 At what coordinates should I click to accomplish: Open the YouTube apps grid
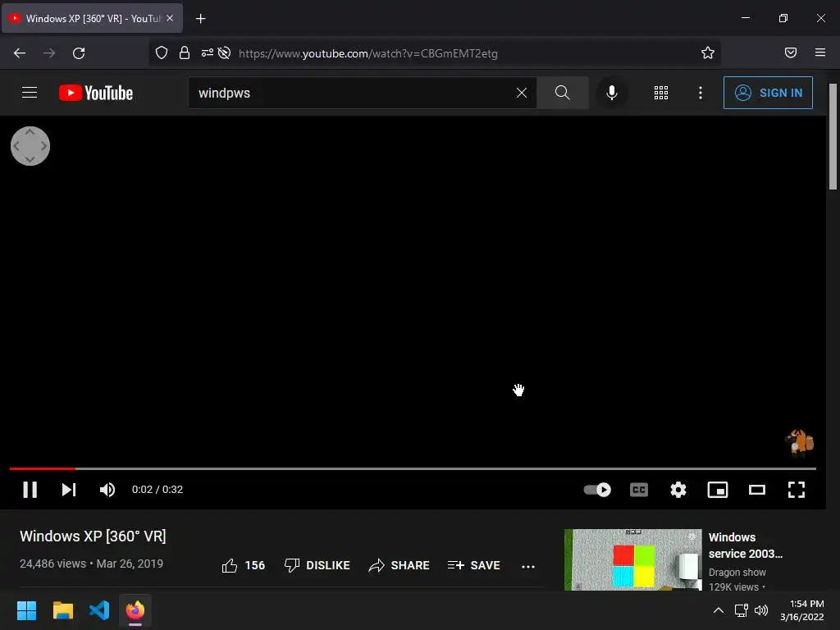tap(661, 93)
